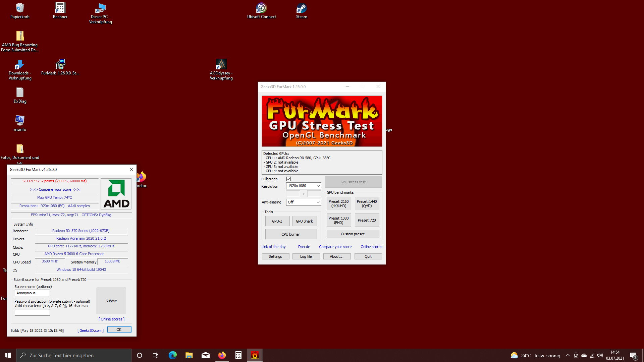Click the DxDiag file icon
This screenshot has width=644, height=362.
pyautogui.click(x=20, y=93)
